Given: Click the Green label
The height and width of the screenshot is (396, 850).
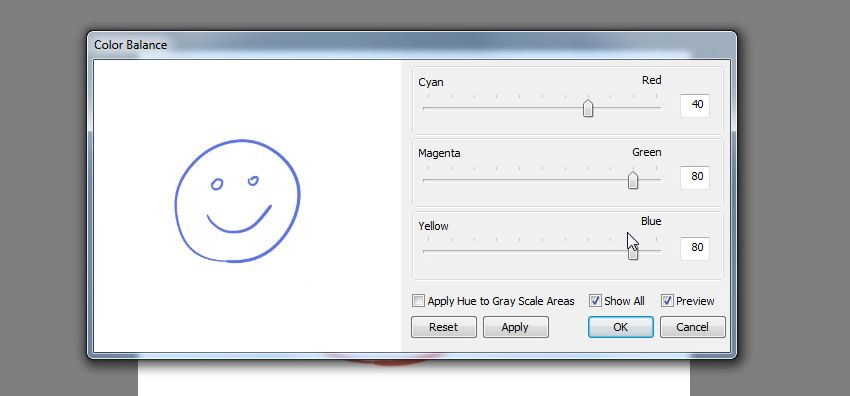Looking at the screenshot, I should click(x=647, y=153).
